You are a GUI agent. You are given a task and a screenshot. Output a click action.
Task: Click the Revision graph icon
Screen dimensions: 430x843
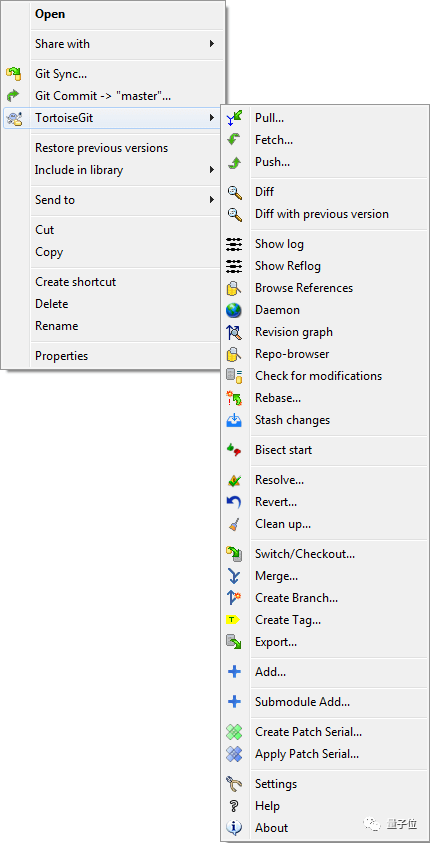pos(234,332)
